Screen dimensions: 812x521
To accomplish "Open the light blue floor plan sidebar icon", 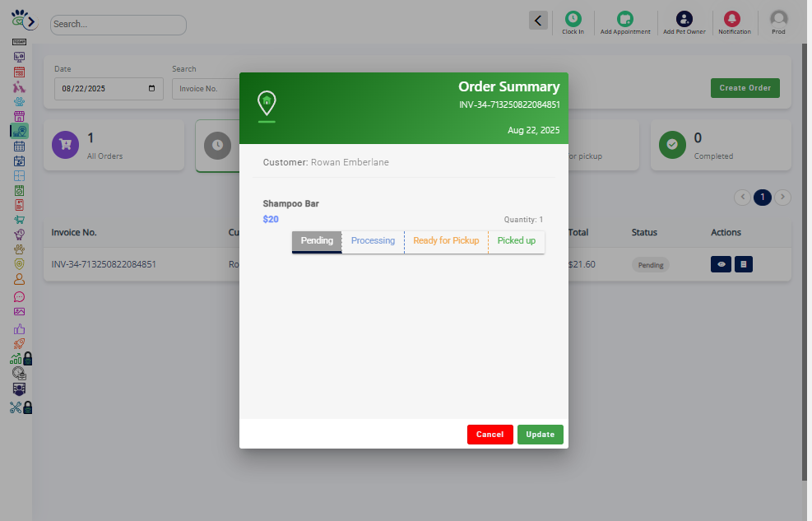I will [x=19, y=175].
